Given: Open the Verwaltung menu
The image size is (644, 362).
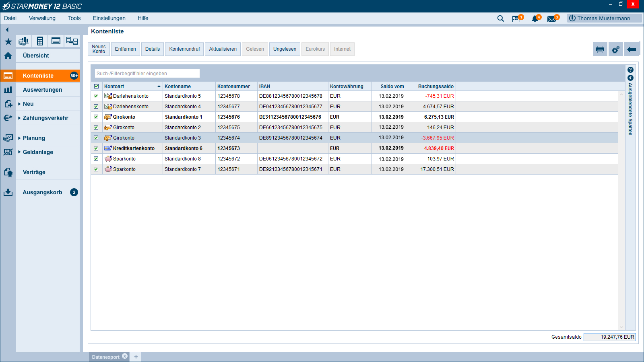Looking at the screenshot, I should [x=42, y=18].
